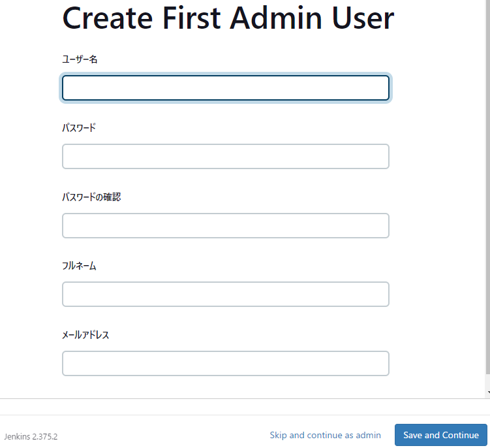The height and width of the screenshot is (448, 490).
Task: Click the word Create in the heading
Action: (x=108, y=18)
